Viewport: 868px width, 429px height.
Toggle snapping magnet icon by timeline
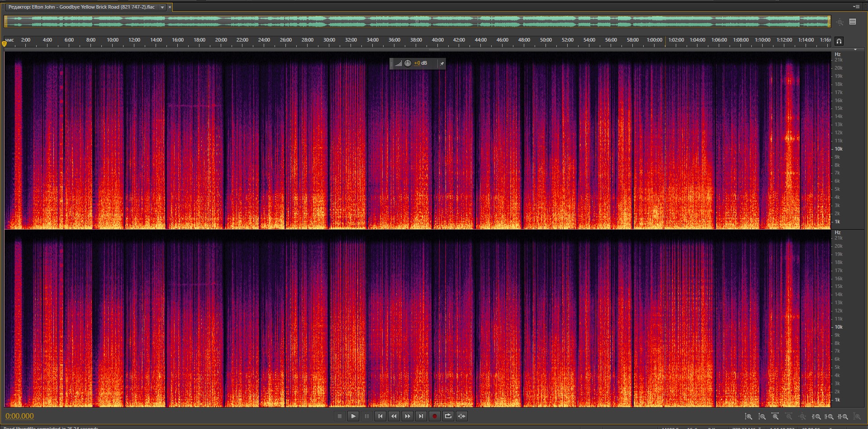tap(839, 41)
